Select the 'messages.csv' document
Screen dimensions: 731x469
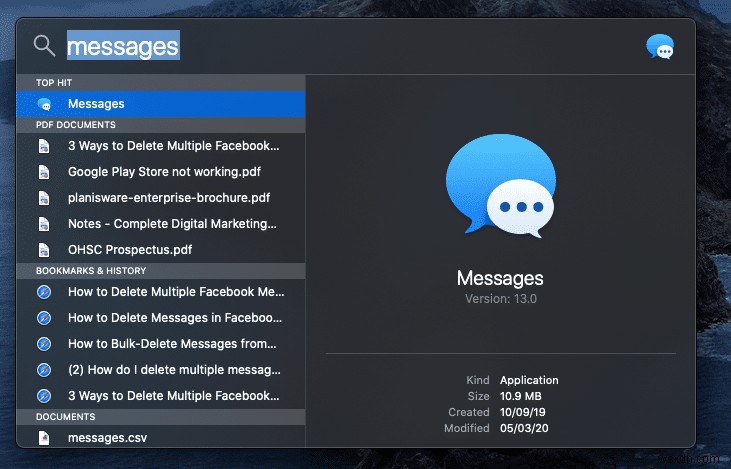(x=161, y=438)
